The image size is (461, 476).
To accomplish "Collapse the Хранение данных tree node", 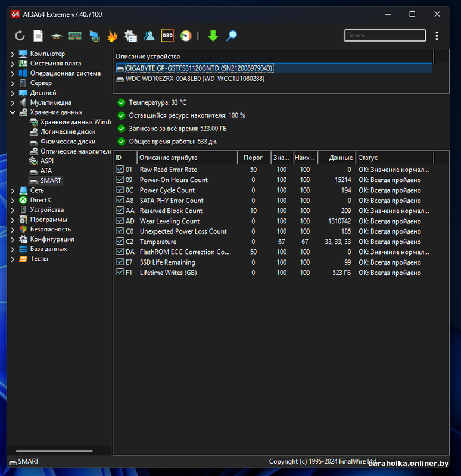I will [x=13, y=112].
